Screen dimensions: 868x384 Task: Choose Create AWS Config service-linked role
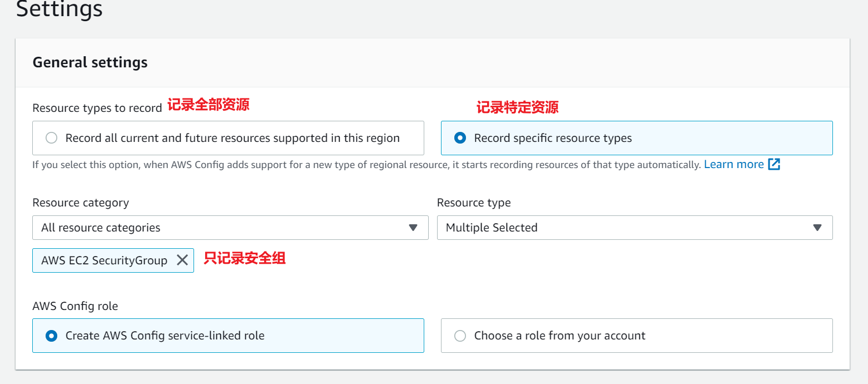(x=52, y=336)
